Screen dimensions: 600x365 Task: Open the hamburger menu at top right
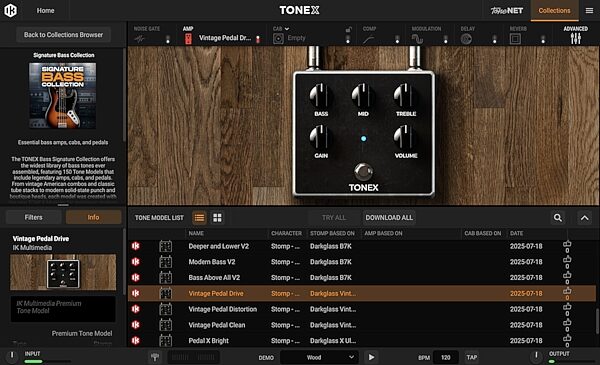(589, 11)
